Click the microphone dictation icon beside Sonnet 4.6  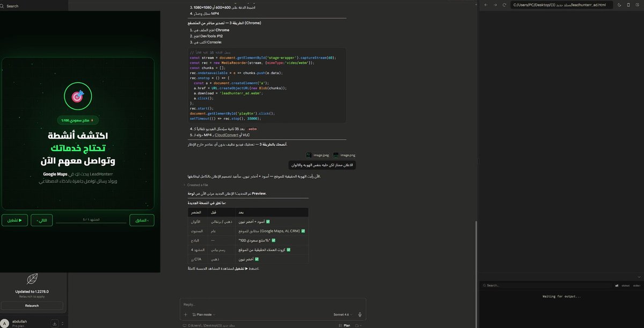point(360,315)
